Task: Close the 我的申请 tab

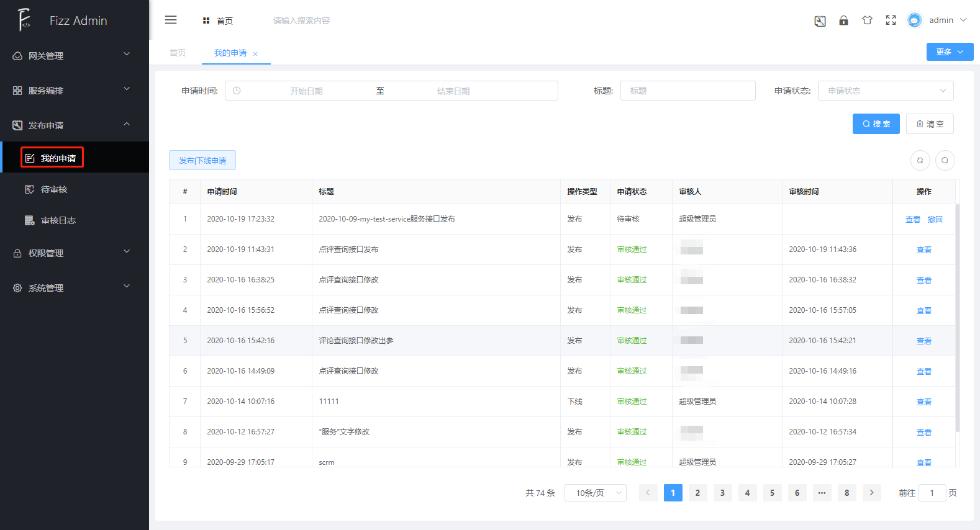Action: (x=255, y=54)
